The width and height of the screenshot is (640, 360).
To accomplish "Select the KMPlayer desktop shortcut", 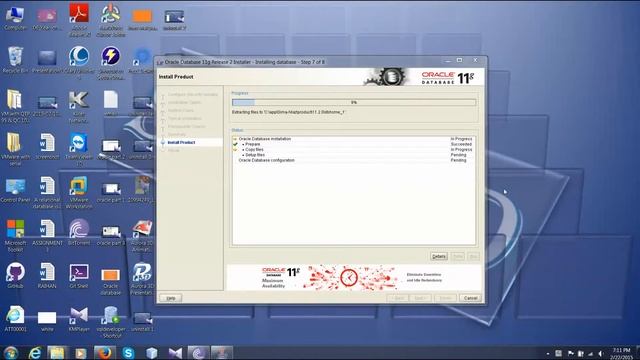I will [x=79, y=319].
